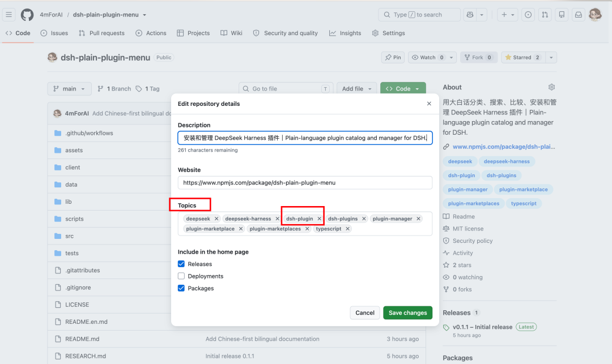Click Cancel in the dialog
This screenshot has width=612, height=364.
pyautogui.click(x=365, y=312)
